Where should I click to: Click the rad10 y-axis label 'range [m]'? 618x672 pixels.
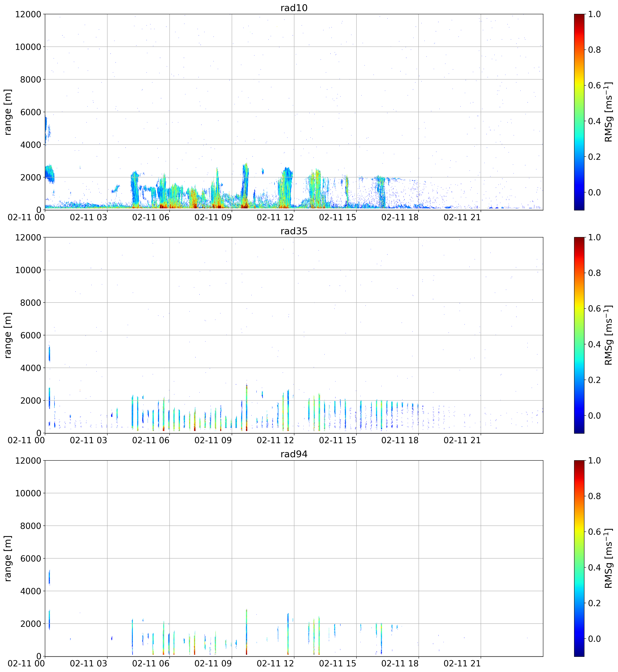pyautogui.click(x=8, y=112)
